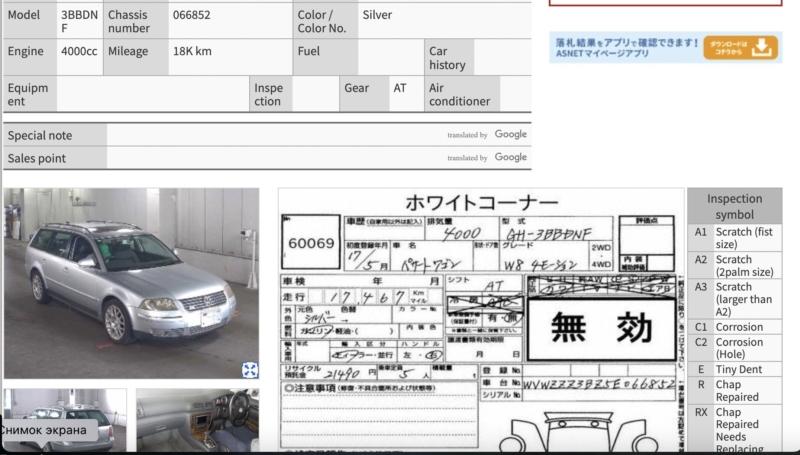Click the Car history label cell
Screen dimensions: 800x455
(447, 58)
